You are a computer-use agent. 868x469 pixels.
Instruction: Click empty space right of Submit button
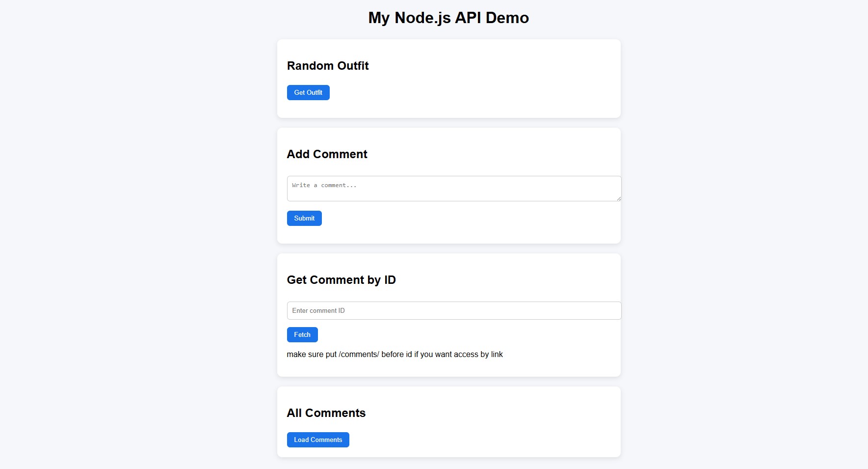coord(466,218)
